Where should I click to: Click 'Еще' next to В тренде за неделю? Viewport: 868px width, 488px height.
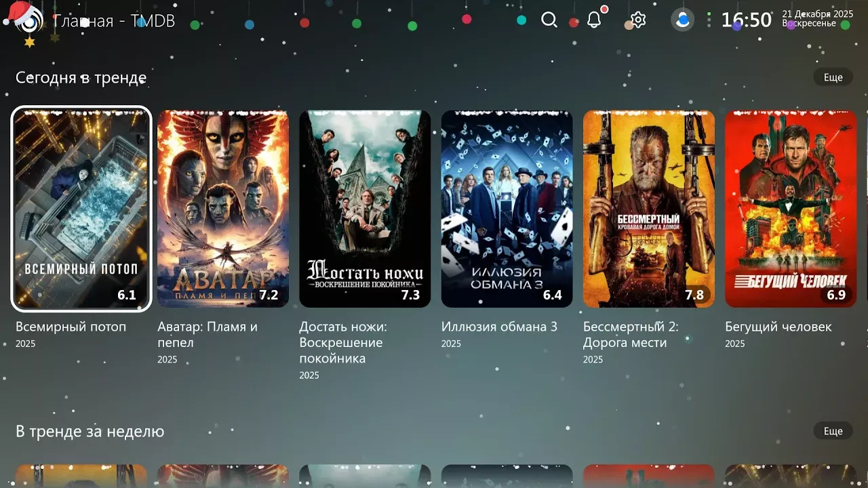click(833, 431)
